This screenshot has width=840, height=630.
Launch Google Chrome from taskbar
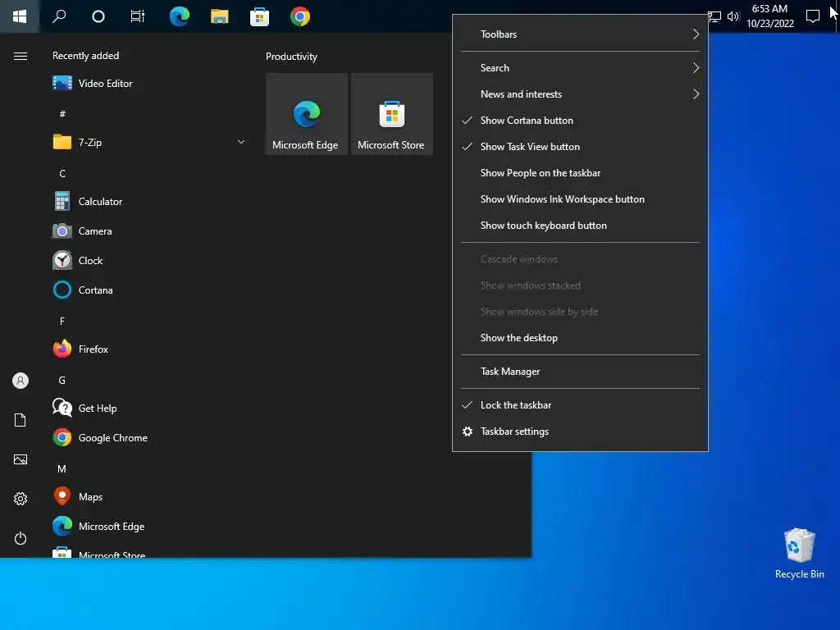(300, 16)
